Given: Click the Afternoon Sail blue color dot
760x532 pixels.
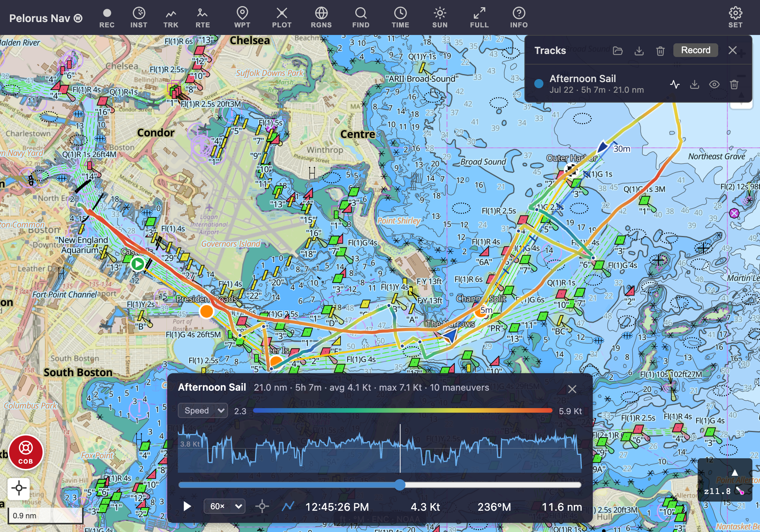Looking at the screenshot, I should (x=538, y=84).
